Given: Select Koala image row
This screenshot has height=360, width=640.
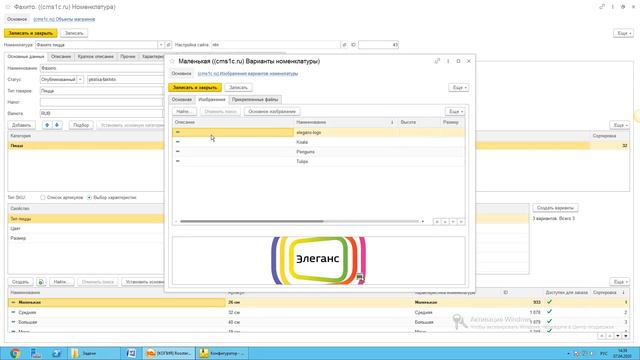Looking at the screenshot, I should pos(318,142).
